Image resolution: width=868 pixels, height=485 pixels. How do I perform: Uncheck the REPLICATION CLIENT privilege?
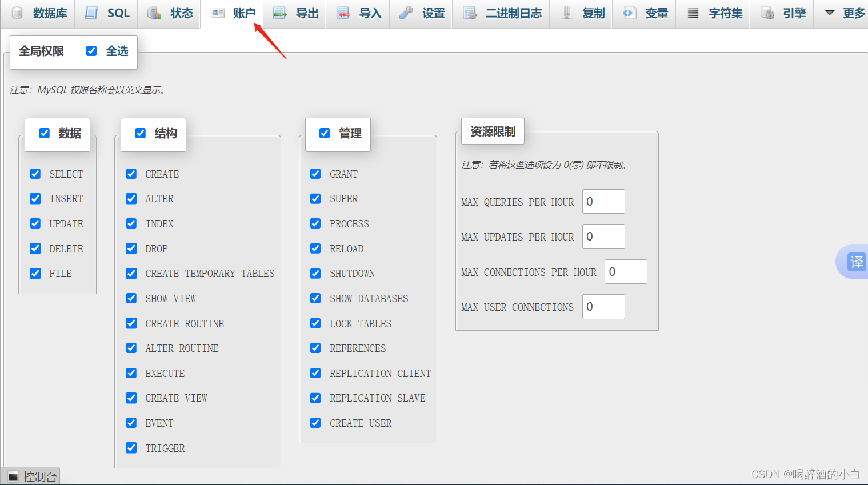pyautogui.click(x=315, y=373)
